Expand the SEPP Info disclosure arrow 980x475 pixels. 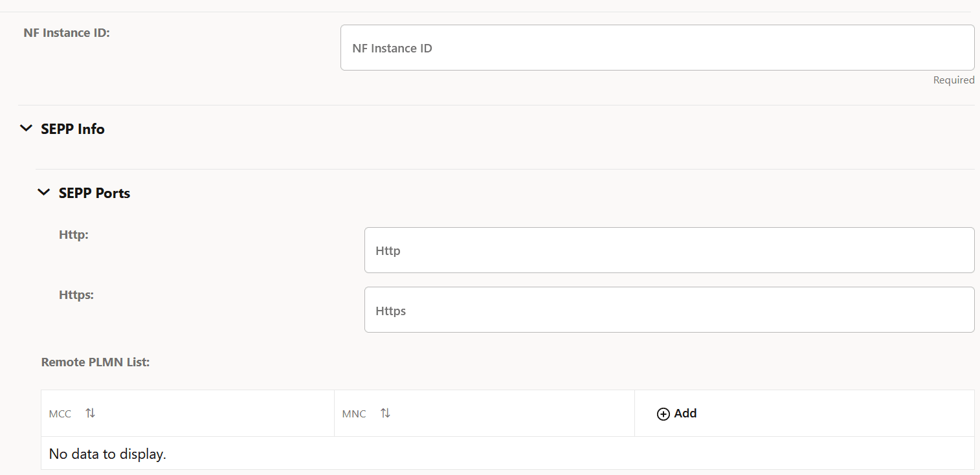pyautogui.click(x=26, y=127)
